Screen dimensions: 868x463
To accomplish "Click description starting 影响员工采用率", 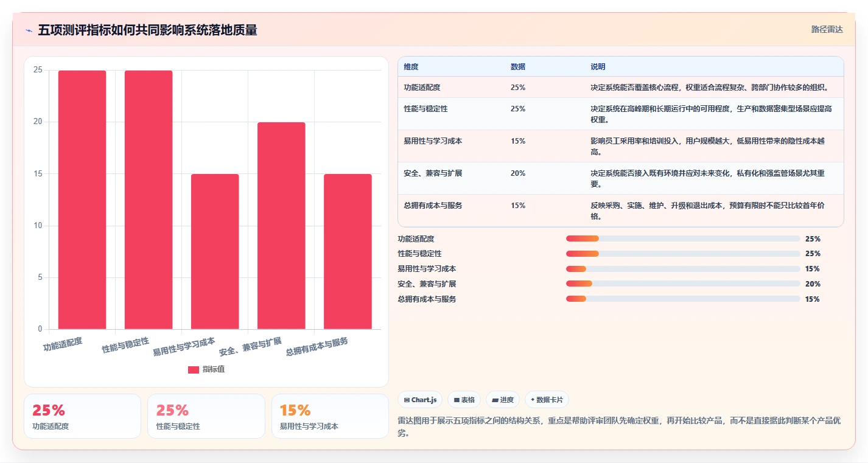I will click(x=708, y=146).
